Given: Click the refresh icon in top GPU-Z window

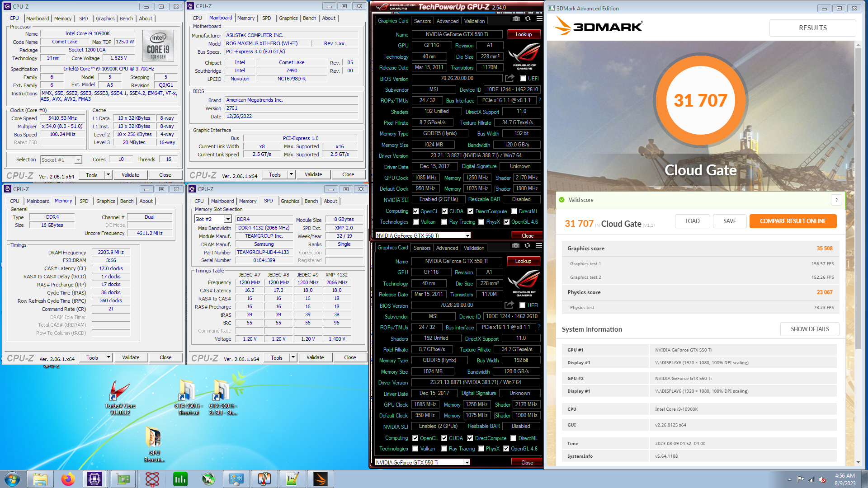Looking at the screenshot, I should (528, 19).
